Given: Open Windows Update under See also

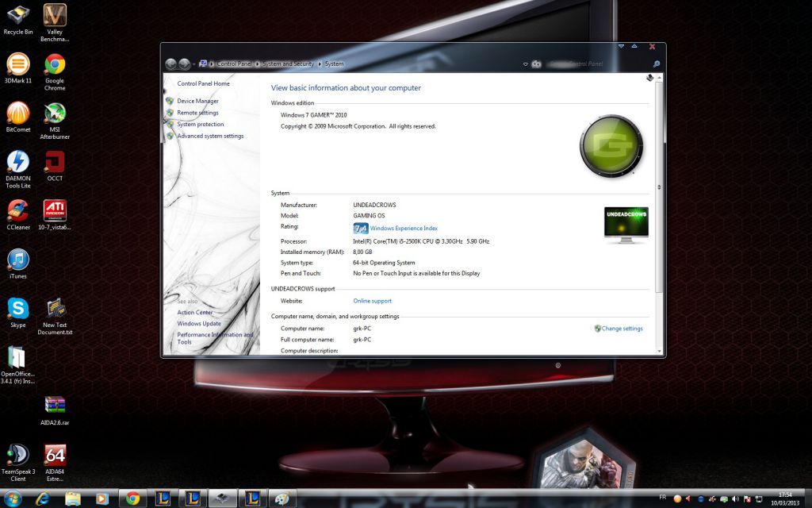Looking at the screenshot, I should (x=199, y=324).
